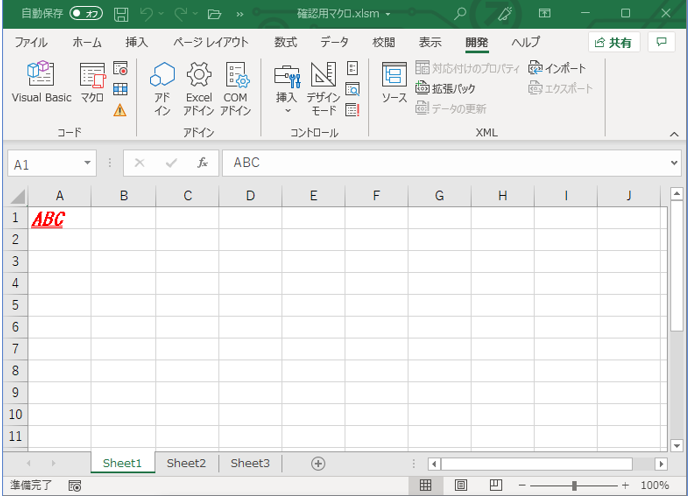The image size is (688, 496).
Task: Switch to the Data tab
Action: coord(334,42)
